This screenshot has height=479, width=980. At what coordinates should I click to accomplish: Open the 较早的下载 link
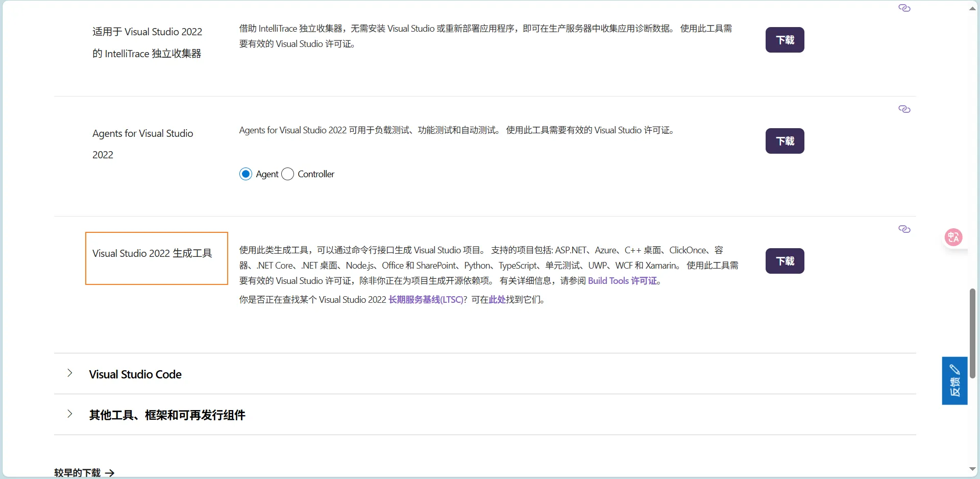pyautogui.click(x=78, y=473)
